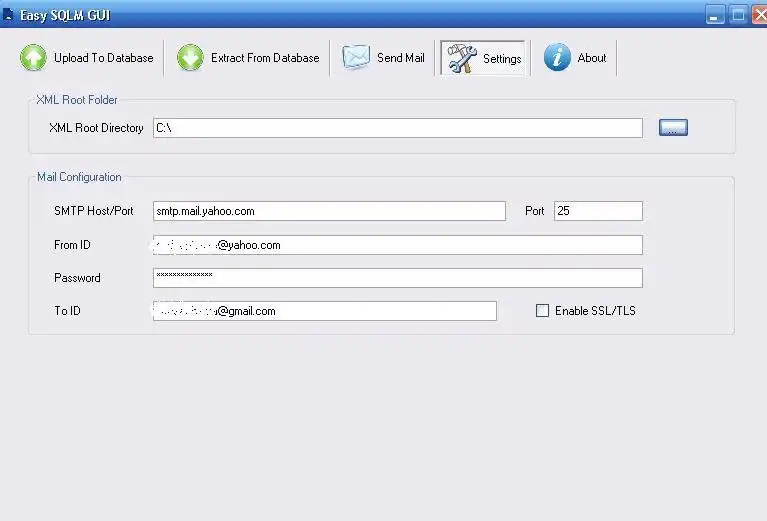Image resolution: width=767 pixels, height=521 pixels.
Task: Close the Easy SQLM GUI window
Action: (760, 15)
